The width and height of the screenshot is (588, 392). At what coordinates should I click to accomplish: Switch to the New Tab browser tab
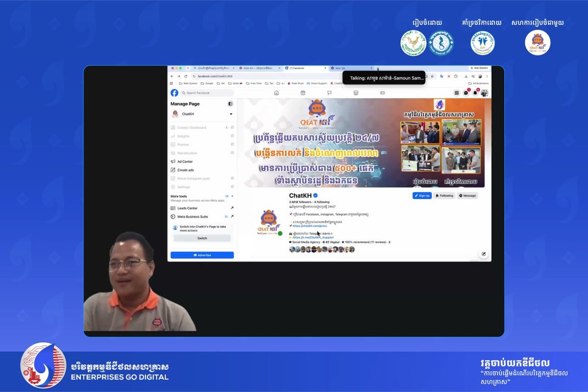(351, 68)
